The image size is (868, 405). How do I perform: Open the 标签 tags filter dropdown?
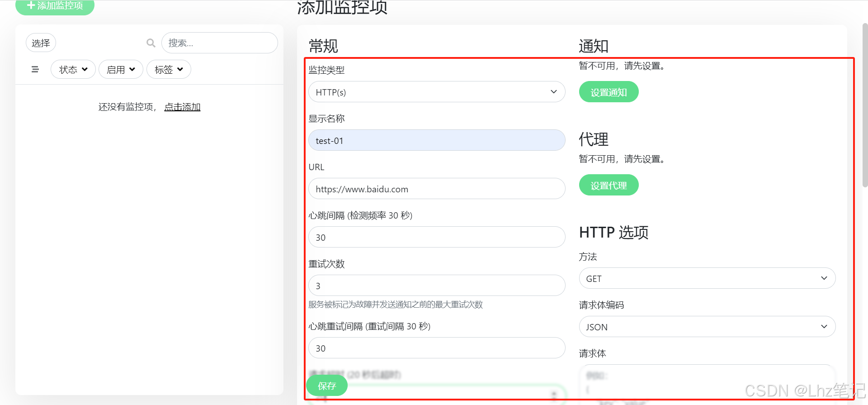[169, 69]
